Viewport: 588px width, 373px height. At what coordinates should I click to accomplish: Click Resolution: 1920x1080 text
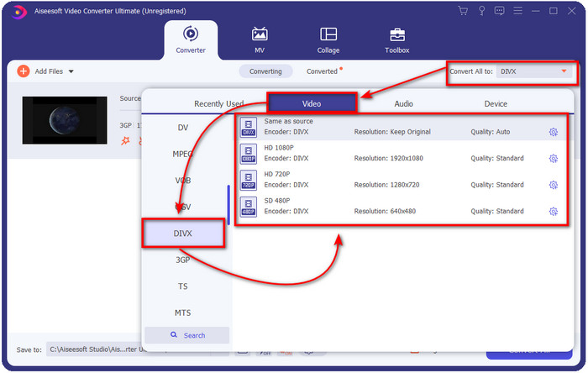click(388, 158)
